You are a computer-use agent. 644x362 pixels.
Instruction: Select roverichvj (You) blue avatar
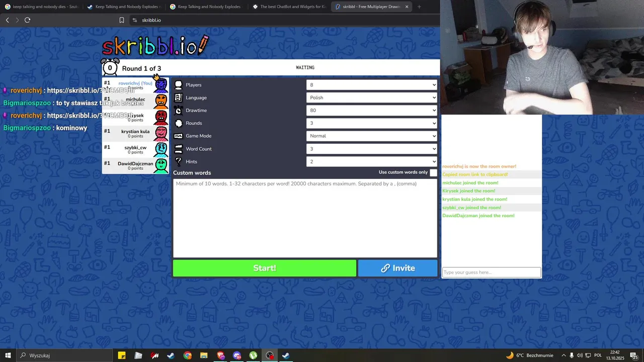pos(161,85)
